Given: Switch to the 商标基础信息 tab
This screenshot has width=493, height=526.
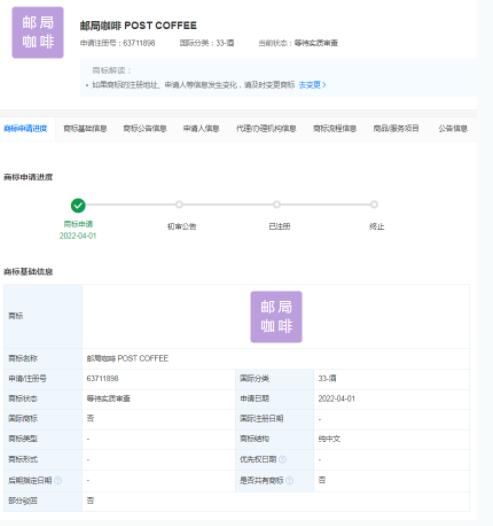Looking at the screenshot, I should [85, 128].
